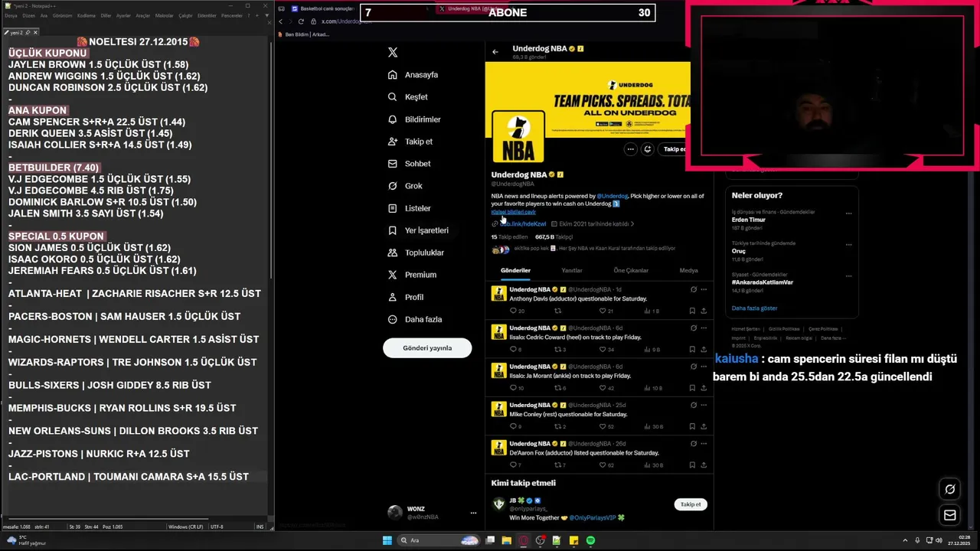
Task: Open #AnkaradaKatliamVar trending topic
Action: pyautogui.click(x=762, y=282)
